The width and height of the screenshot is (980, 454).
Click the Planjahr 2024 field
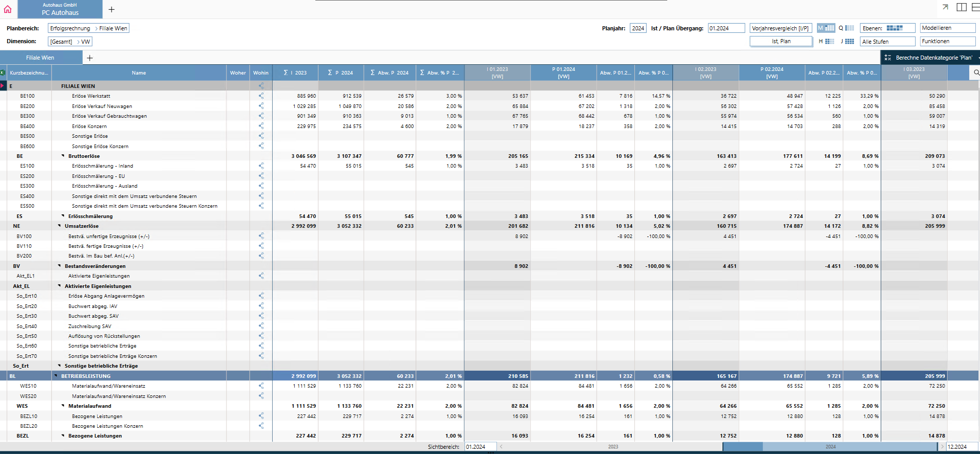(x=638, y=28)
